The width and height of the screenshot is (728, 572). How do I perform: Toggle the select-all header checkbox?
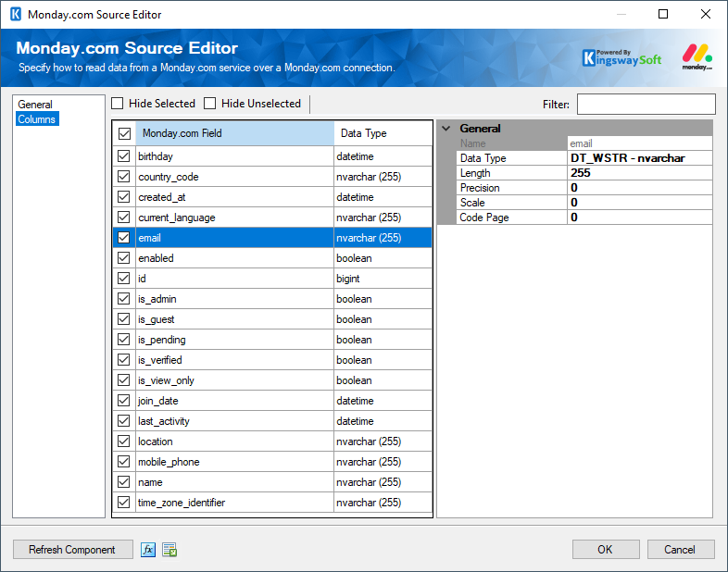click(124, 133)
